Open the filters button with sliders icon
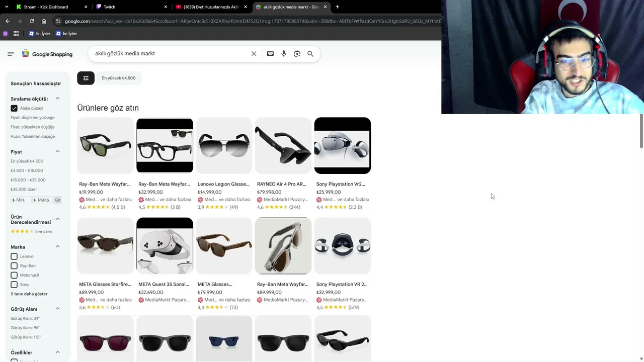Viewport: 644px width, 362px height. point(86,78)
